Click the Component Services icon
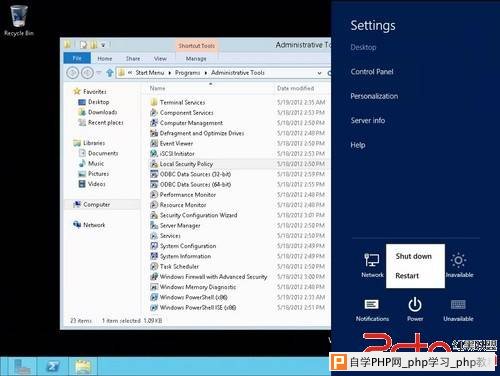Viewport: 500px width, 376px height. tap(154, 113)
